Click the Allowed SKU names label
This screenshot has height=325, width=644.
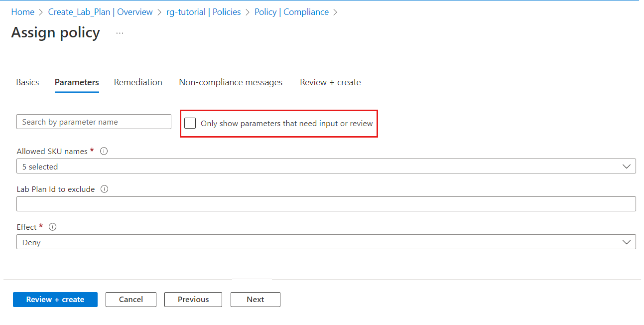click(x=52, y=151)
